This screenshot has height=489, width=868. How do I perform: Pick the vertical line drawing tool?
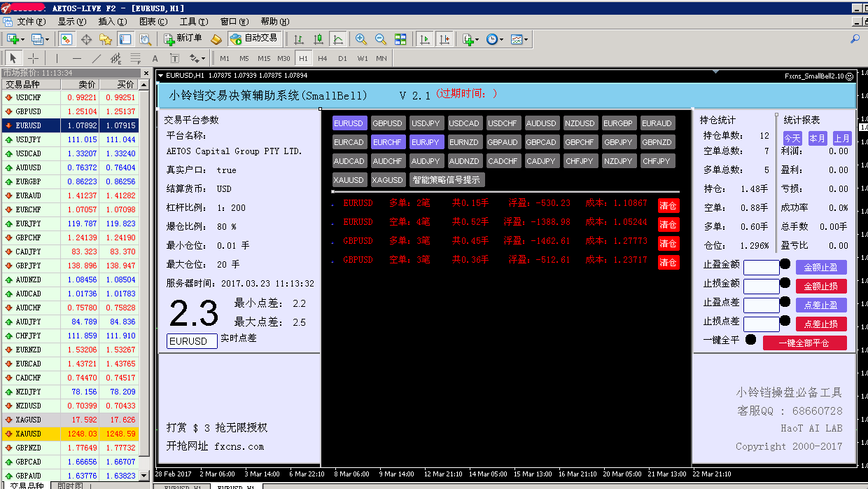tap(57, 58)
